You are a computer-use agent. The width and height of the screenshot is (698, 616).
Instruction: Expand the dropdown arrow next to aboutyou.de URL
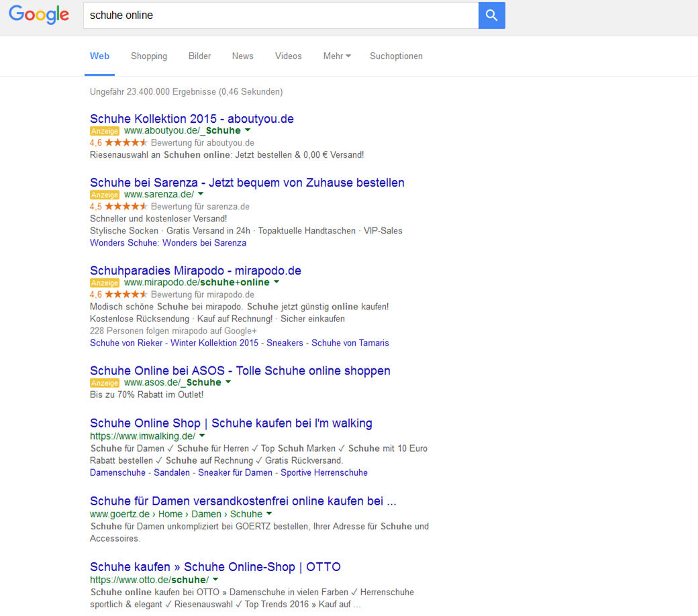click(x=248, y=131)
